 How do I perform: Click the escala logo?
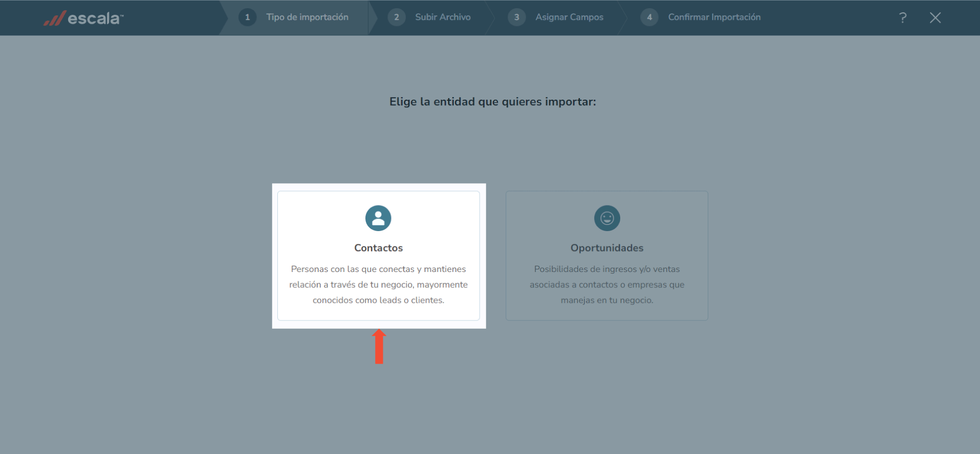click(83, 18)
